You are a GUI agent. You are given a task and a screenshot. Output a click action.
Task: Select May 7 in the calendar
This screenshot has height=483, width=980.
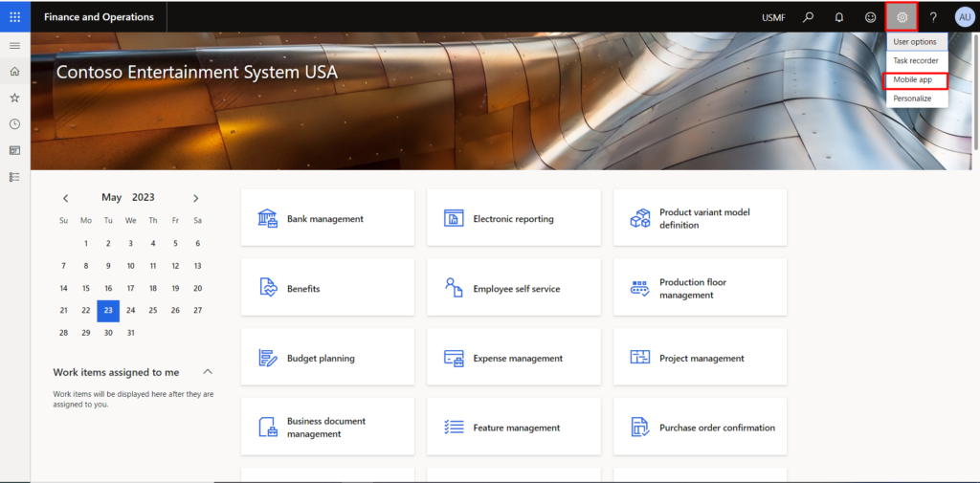(64, 266)
